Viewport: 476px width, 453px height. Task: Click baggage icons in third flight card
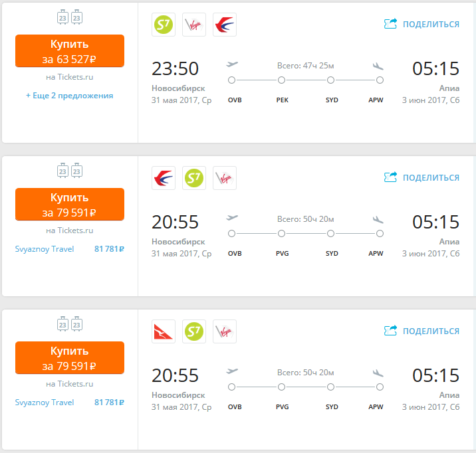(70, 325)
